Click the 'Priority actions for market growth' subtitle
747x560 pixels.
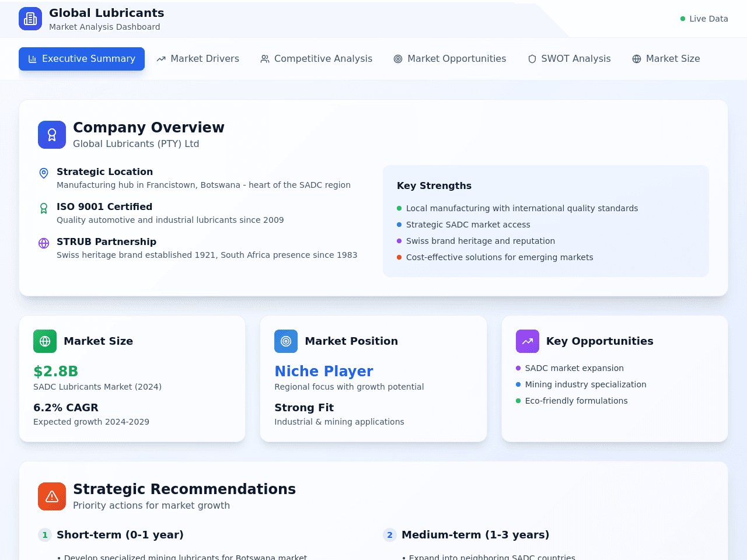click(151, 506)
